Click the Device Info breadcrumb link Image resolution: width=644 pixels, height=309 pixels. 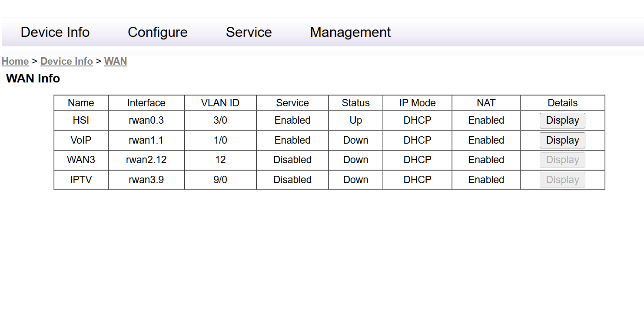(66, 61)
